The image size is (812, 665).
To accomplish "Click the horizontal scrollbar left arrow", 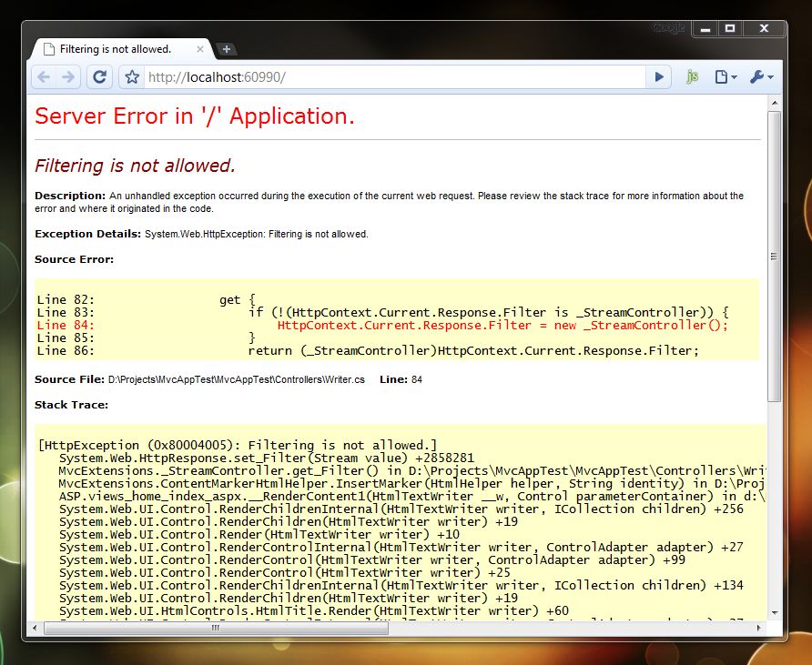I will pos(35,629).
